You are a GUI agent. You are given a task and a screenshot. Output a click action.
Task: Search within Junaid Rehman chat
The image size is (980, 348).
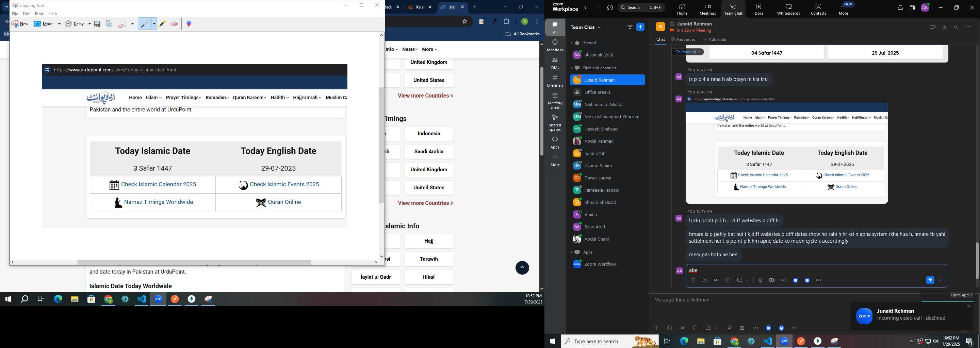956,27
